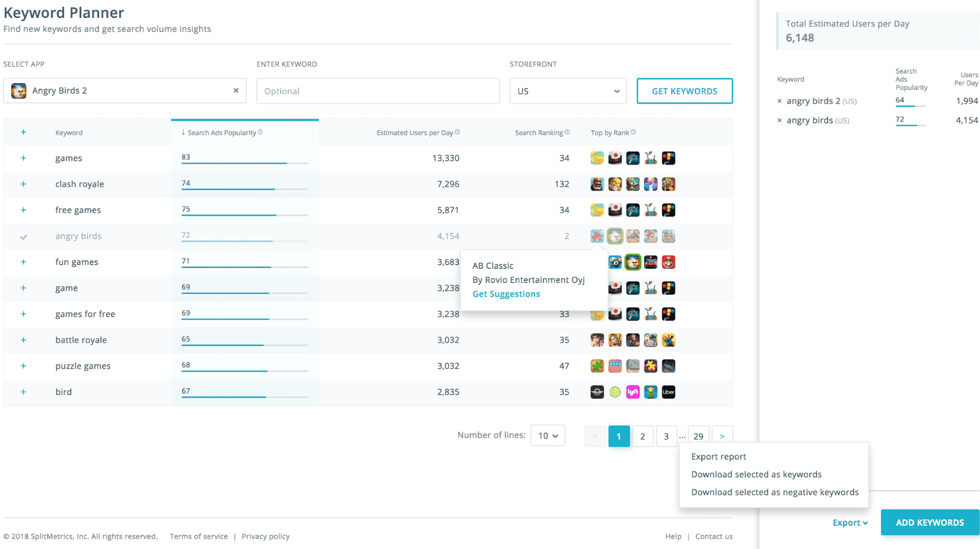
Task: Select current page 1 in pagination
Action: pyautogui.click(x=619, y=436)
